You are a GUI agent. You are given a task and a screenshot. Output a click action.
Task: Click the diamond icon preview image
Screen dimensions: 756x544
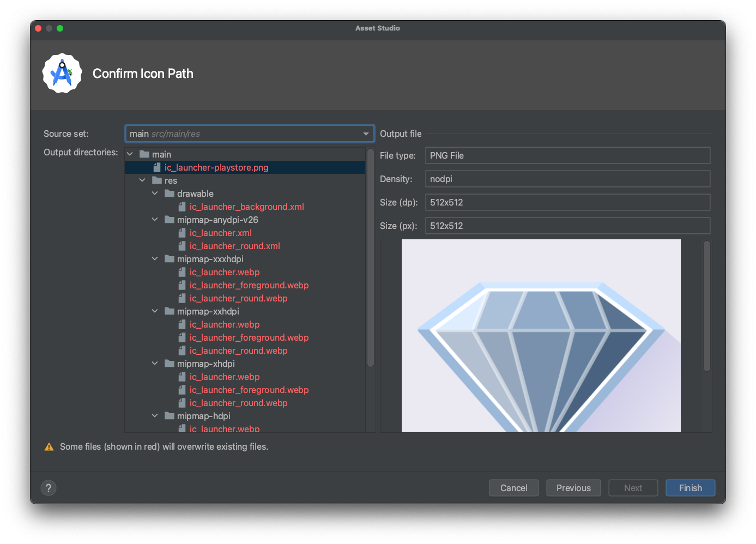pyautogui.click(x=541, y=336)
